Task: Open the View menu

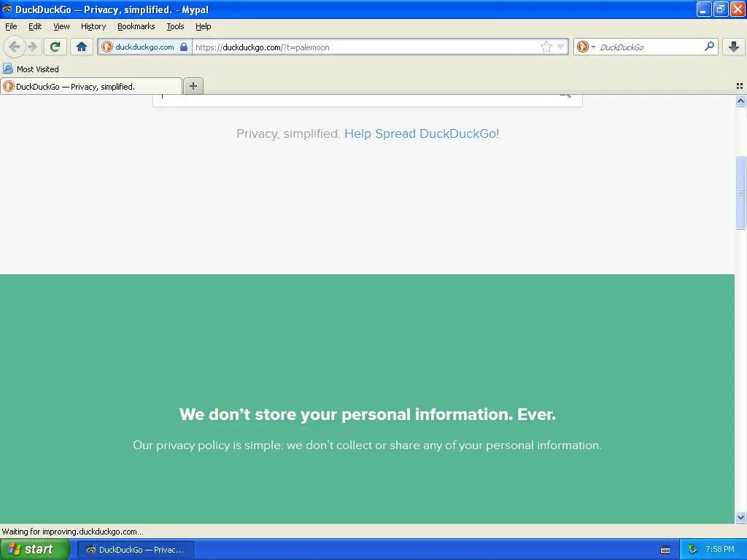Action: coord(61,27)
